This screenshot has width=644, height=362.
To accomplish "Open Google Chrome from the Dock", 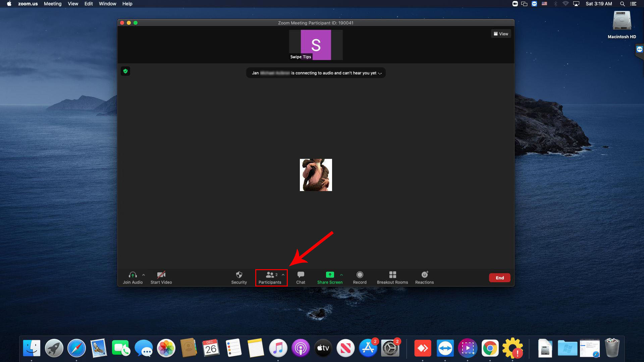I will pyautogui.click(x=490, y=349).
